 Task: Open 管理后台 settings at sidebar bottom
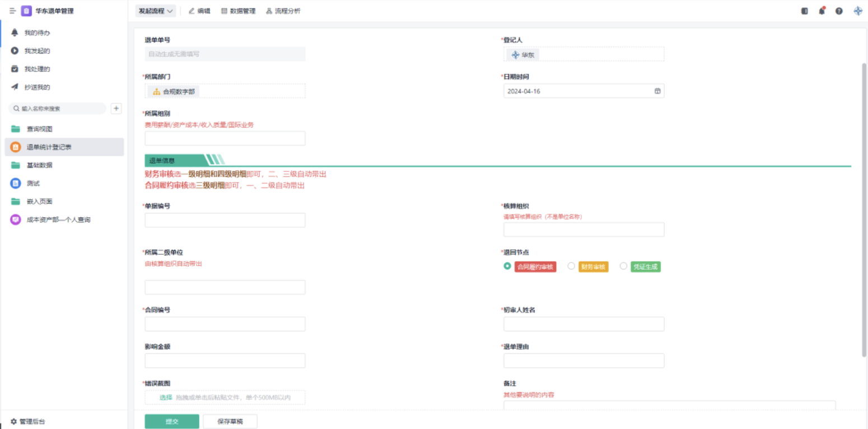pos(28,421)
